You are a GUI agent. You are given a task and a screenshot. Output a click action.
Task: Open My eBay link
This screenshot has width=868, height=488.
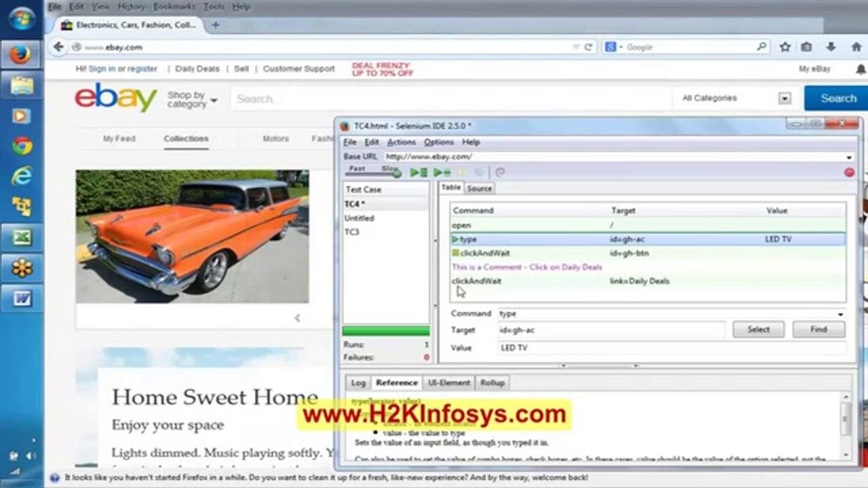pos(814,69)
